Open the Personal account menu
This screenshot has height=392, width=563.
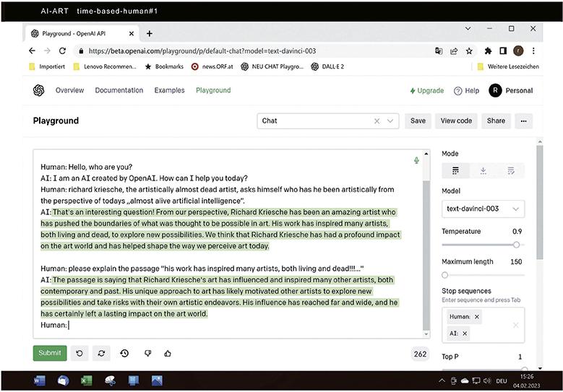coord(510,90)
